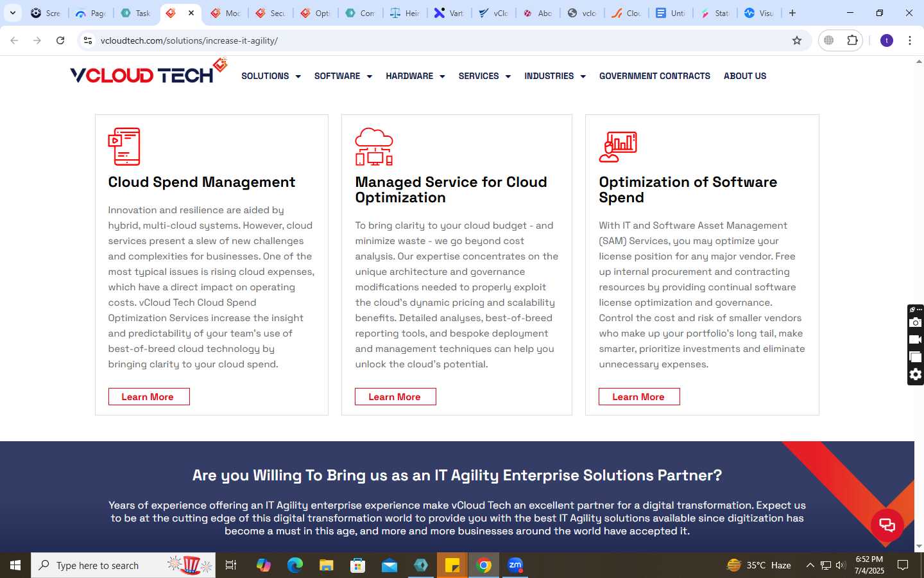Go forward in browser history
The width and height of the screenshot is (924, 578).
click(37, 40)
